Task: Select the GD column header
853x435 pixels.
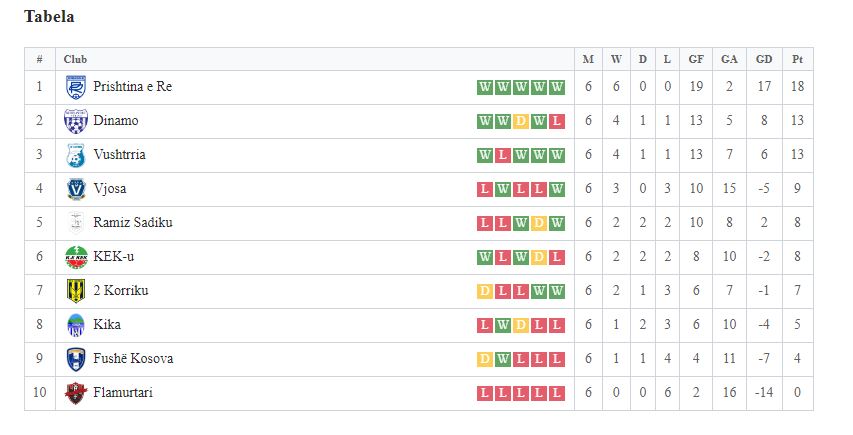Action: point(764,59)
